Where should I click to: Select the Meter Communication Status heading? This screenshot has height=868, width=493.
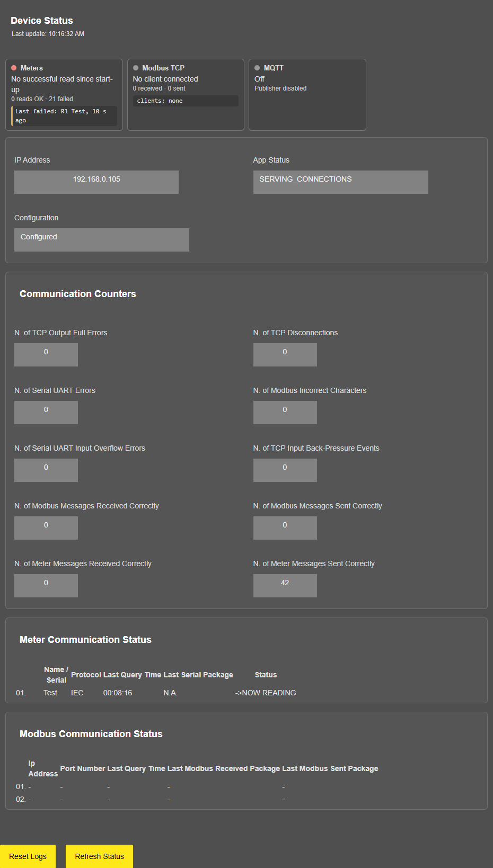coord(85,640)
